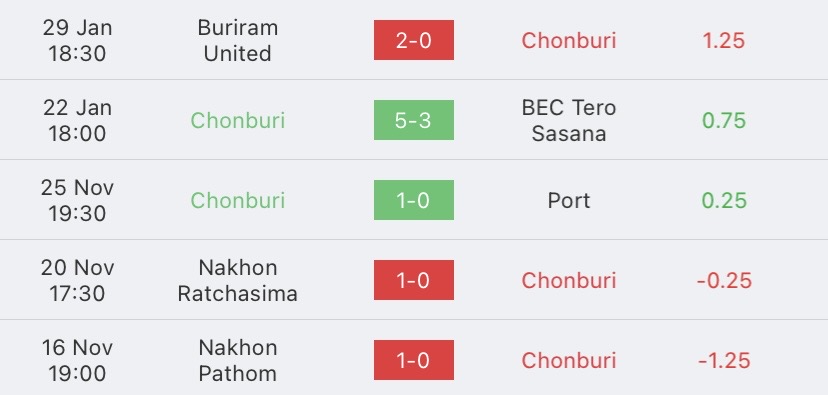Screen dimensions: 828x395
Task: Select the 1.25 handicap value
Action: [x=724, y=41]
